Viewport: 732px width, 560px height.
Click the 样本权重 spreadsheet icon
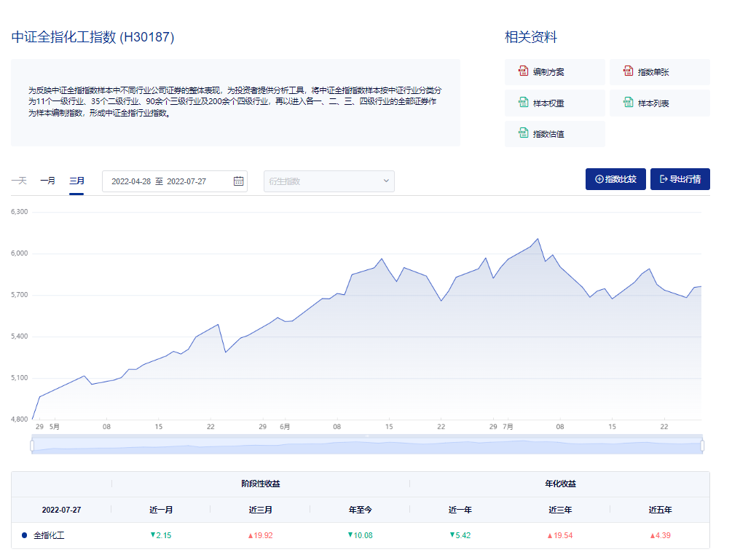(523, 103)
